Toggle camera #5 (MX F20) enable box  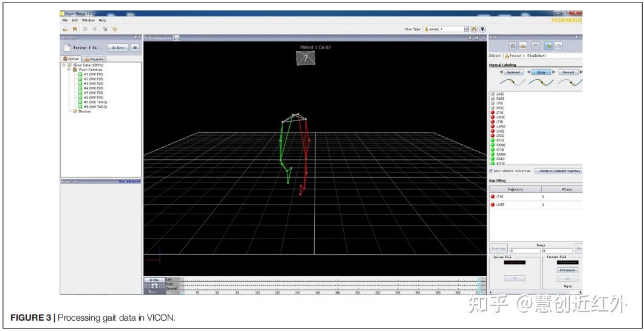point(80,93)
